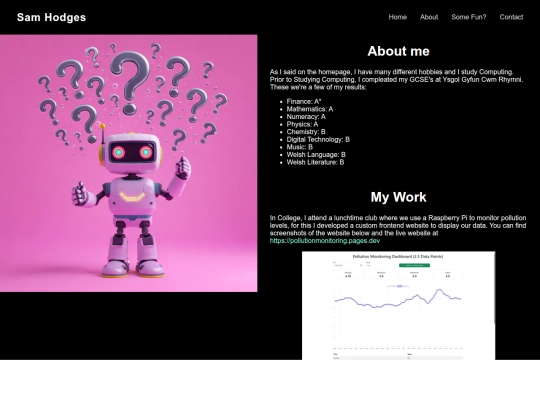Select the 'Numeracy: A' list item
This screenshot has height=405, width=540.
(x=306, y=117)
